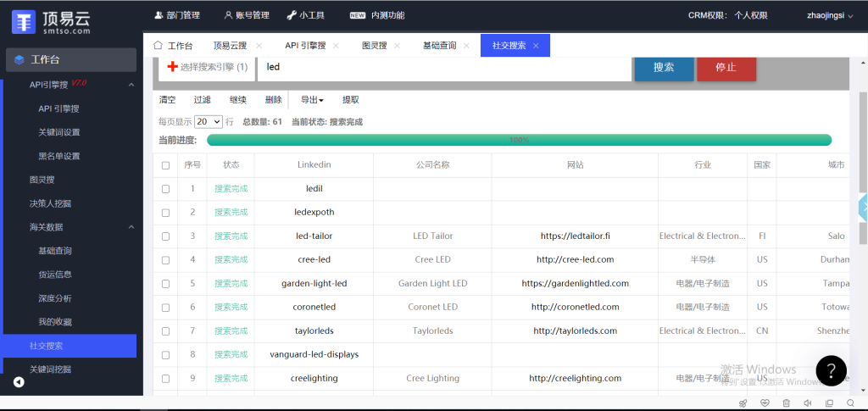Click the 顶易云 logo icon
This screenshot has width=868, height=411.
click(x=24, y=21)
